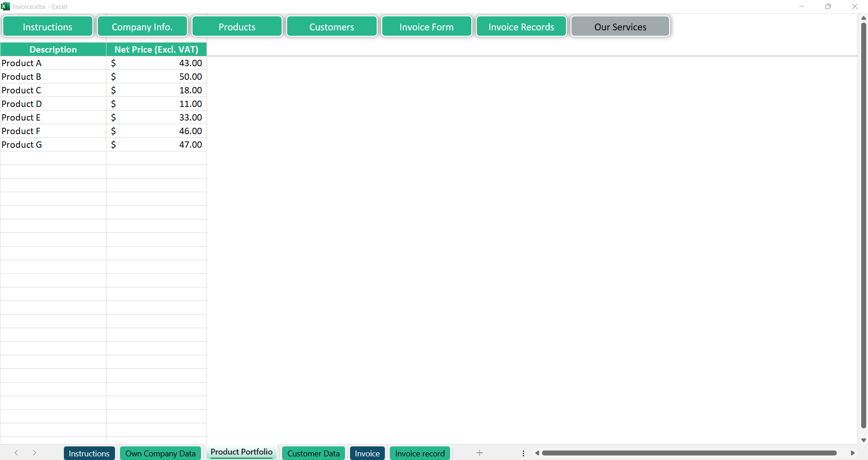The image size is (868, 460).
Task: Click the vertical scrollbar up arrow
Action: 863,18
